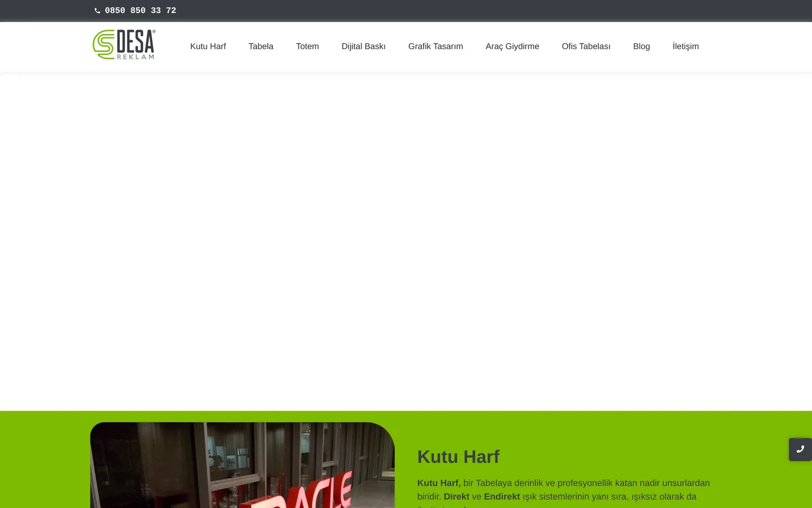Go to the İletişim page
The width and height of the screenshot is (812, 508).
coord(686,46)
